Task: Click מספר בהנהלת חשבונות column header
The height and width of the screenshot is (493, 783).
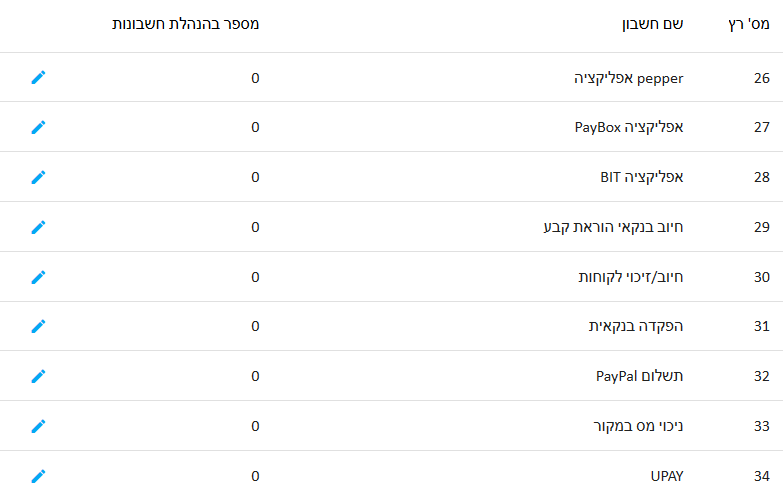Action: tap(185, 24)
